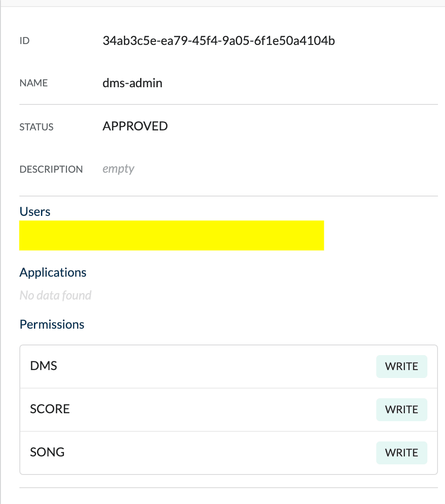Click the DMS permission label text
Screen dimensions: 445x504
44,366
